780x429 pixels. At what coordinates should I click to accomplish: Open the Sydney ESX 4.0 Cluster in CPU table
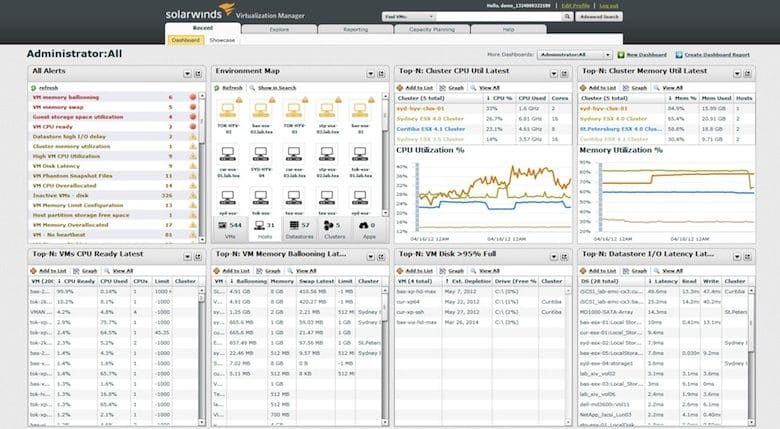[430, 118]
